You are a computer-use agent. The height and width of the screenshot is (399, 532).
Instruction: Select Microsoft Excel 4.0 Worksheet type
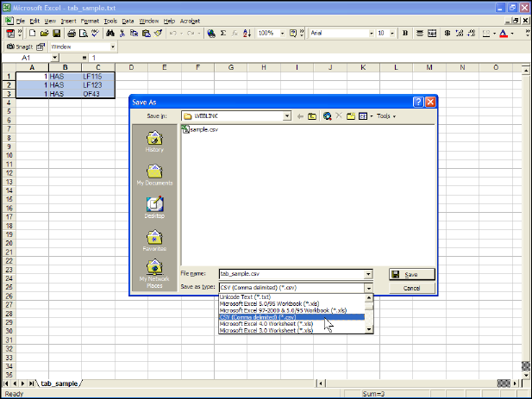(292, 324)
